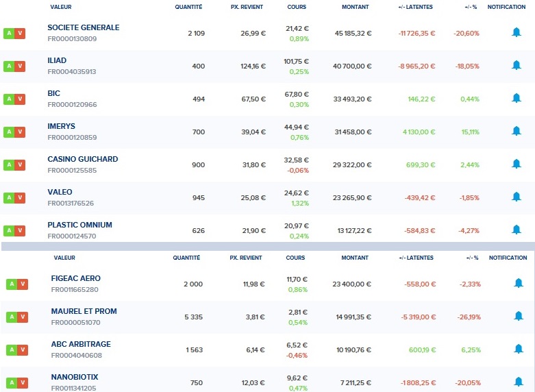The height and width of the screenshot is (392, 535).
Task: Select ISIN code FR0004035913
Action: coord(72,72)
